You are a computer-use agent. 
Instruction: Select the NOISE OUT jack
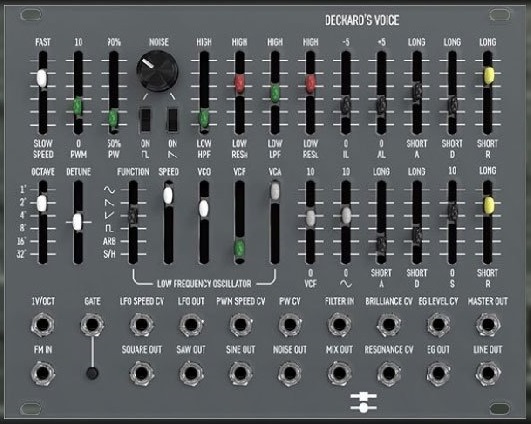point(290,373)
